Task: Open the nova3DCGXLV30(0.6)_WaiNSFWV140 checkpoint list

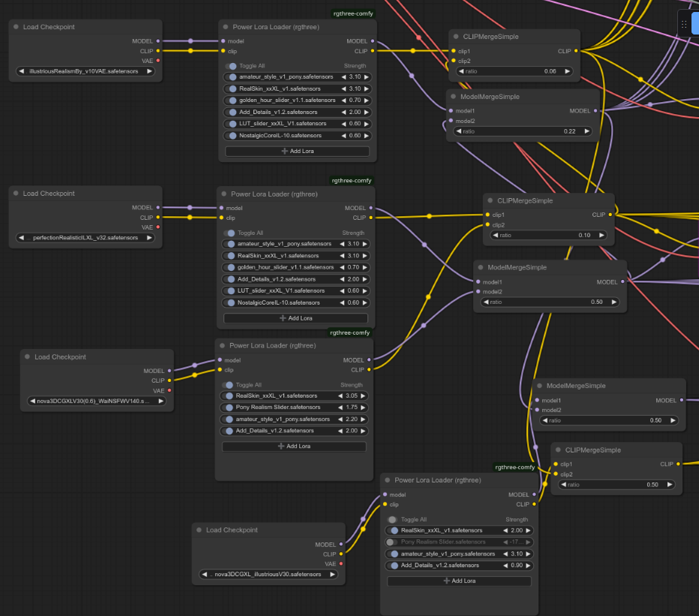Action: pos(97,401)
